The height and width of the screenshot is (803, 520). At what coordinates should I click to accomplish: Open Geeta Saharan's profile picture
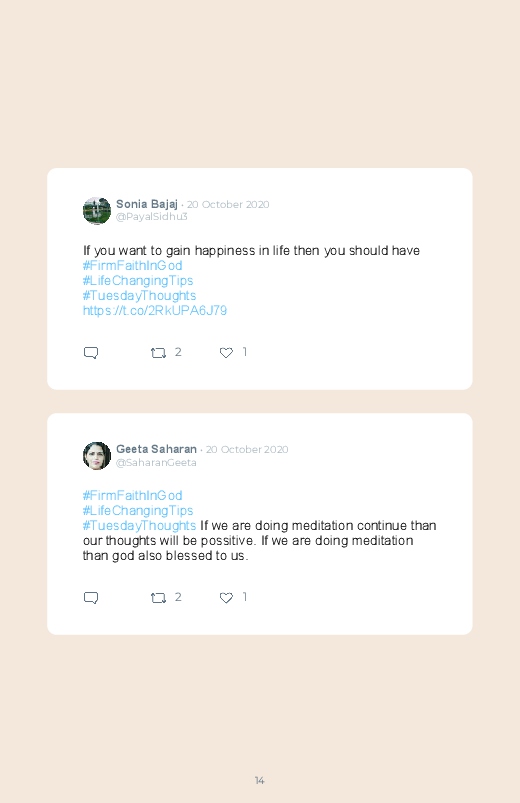click(97, 456)
